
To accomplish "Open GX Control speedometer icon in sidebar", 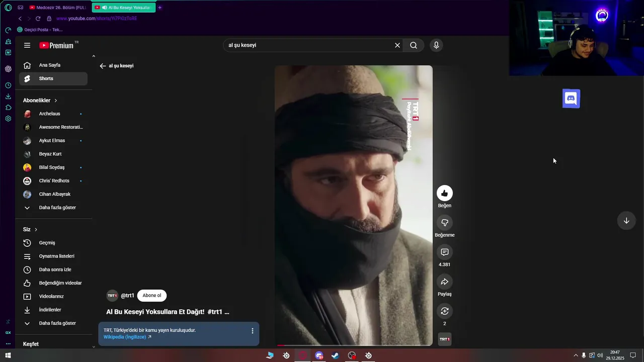I will [x=8, y=30].
